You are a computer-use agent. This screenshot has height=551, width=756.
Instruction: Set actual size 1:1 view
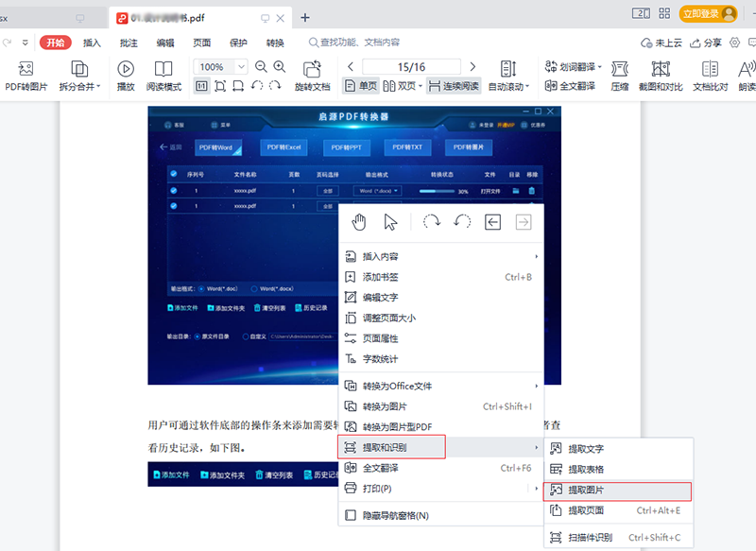point(201,86)
